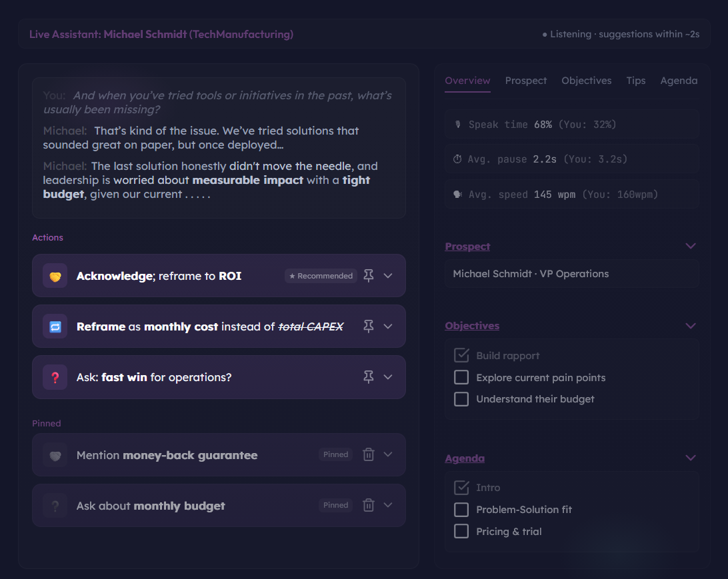Click the stopwatch icon beside Avg. pause
The image size is (728, 579).
tap(457, 159)
